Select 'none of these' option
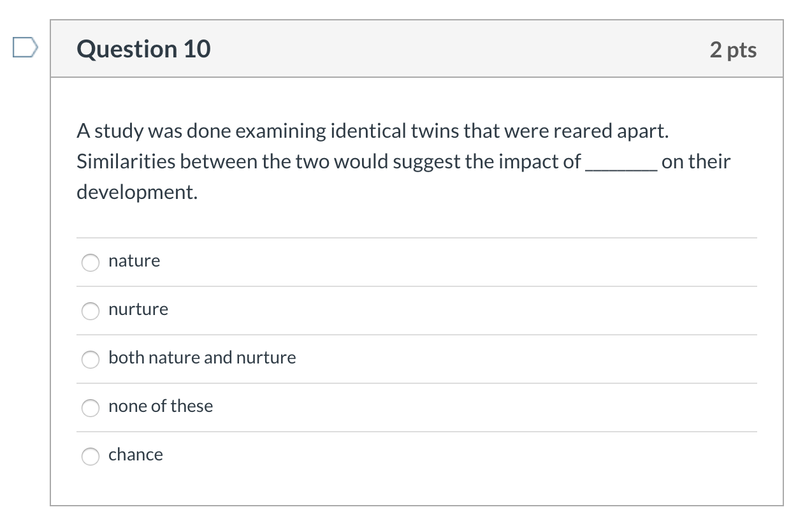This screenshot has height=528, width=812. pos(91,407)
